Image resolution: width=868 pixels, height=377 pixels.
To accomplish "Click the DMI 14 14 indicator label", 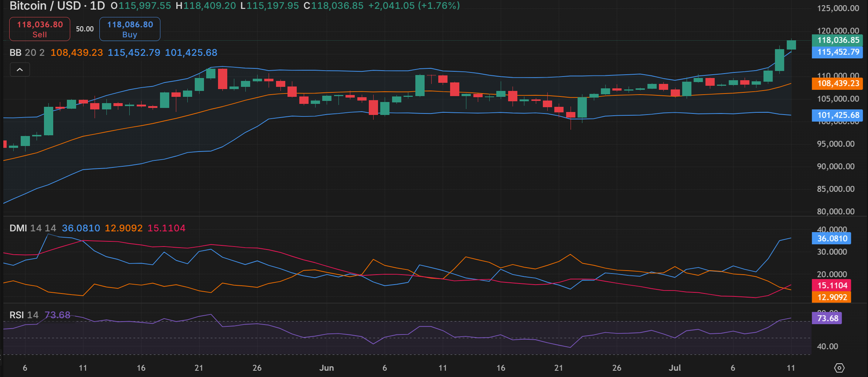I will point(33,228).
